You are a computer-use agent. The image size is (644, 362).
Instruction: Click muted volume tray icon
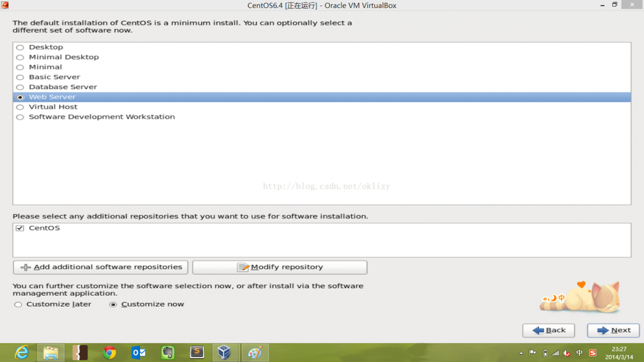(567, 353)
